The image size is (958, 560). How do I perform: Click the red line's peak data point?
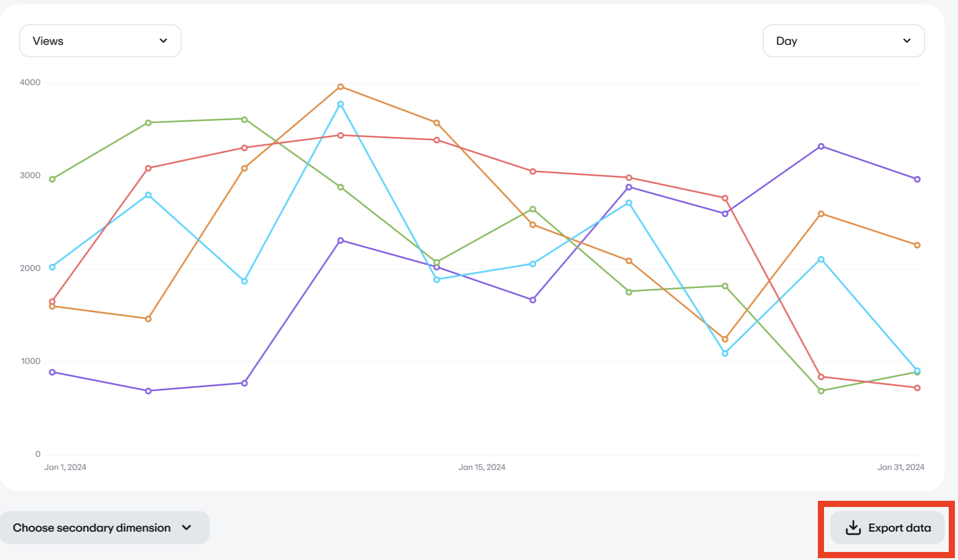(341, 135)
